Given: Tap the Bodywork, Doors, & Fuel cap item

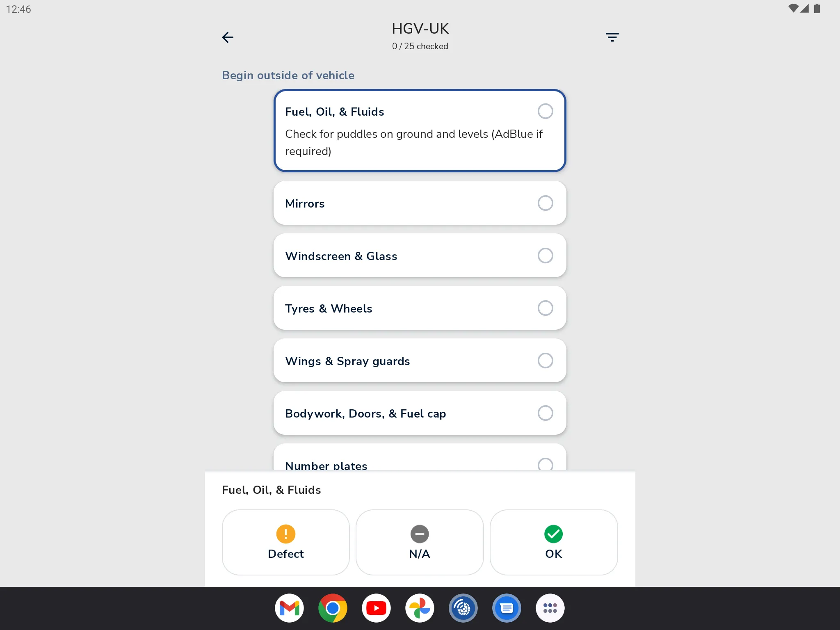Looking at the screenshot, I should 419,413.
